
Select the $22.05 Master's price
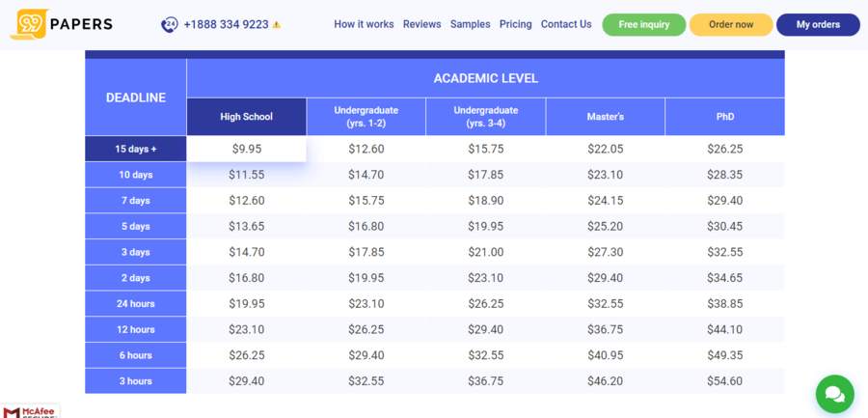605,149
